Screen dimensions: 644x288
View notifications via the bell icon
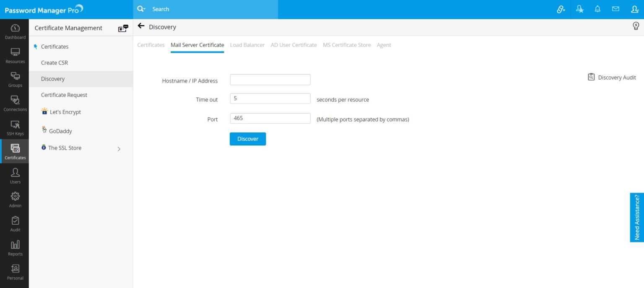[597, 9]
